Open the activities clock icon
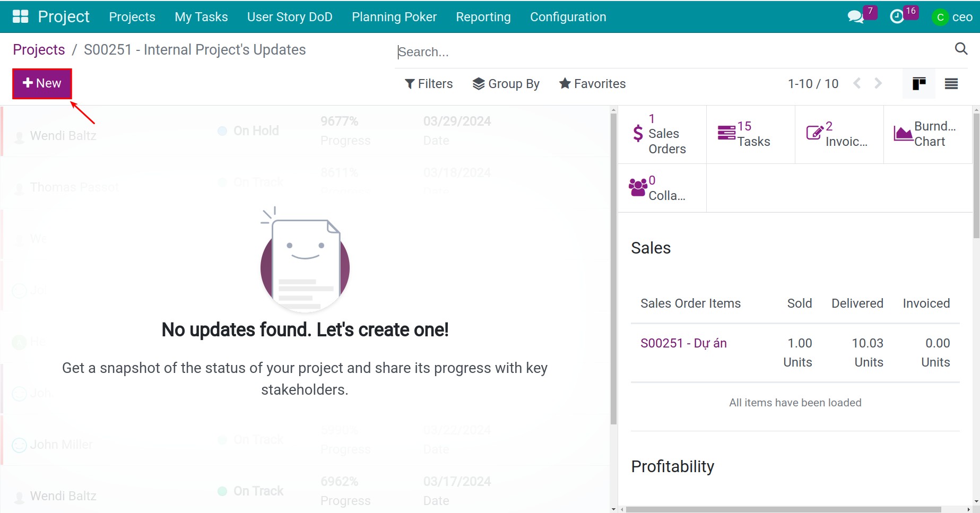This screenshot has height=513, width=980. [x=897, y=17]
